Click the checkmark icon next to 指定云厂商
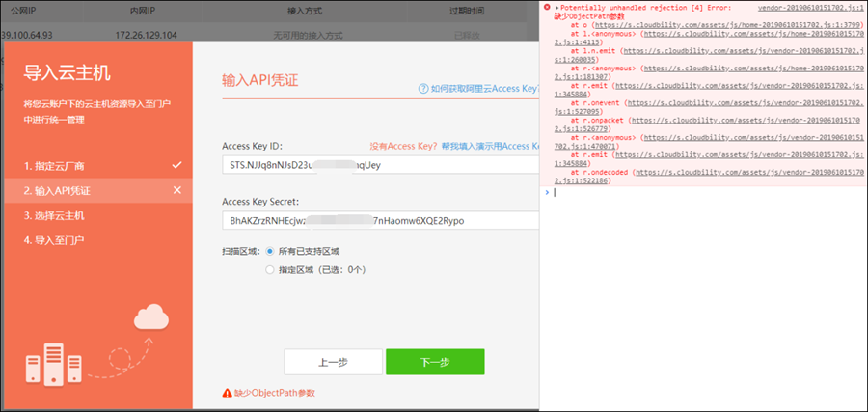The height and width of the screenshot is (412, 868). point(176,165)
